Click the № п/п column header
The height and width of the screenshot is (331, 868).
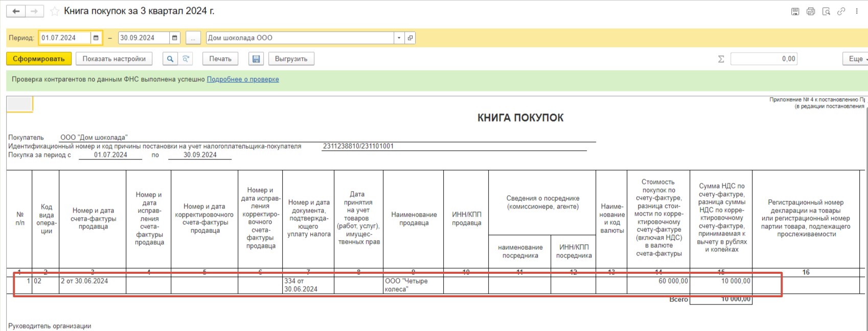click(x=19, y=219)
